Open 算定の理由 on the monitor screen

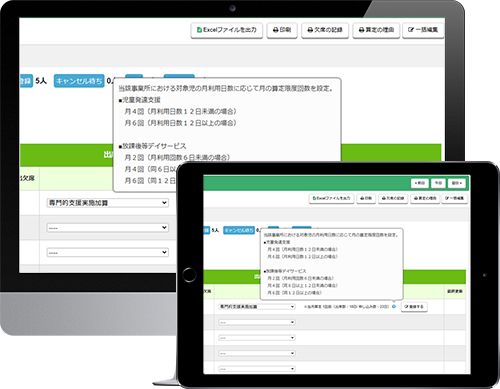click(376, 30)
